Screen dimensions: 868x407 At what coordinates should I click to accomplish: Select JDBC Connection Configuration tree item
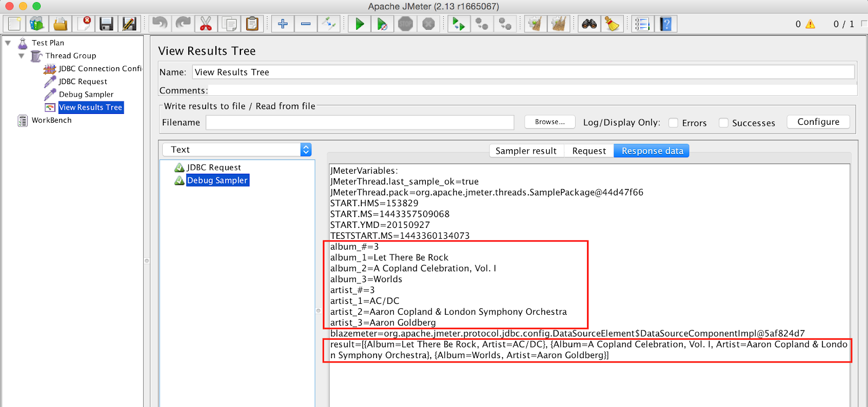100,68
